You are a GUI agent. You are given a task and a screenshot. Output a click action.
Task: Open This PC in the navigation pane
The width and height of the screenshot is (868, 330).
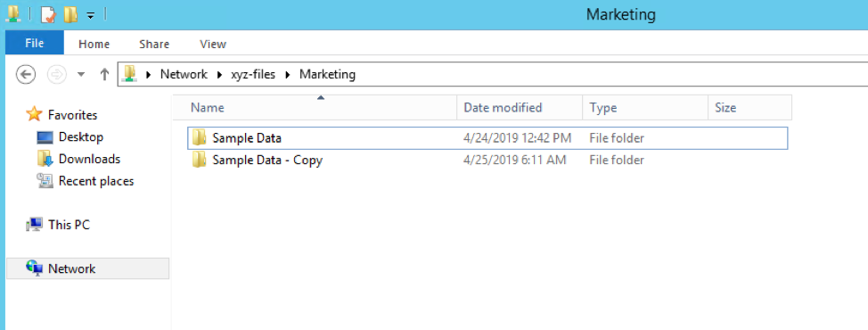point(69,225)
